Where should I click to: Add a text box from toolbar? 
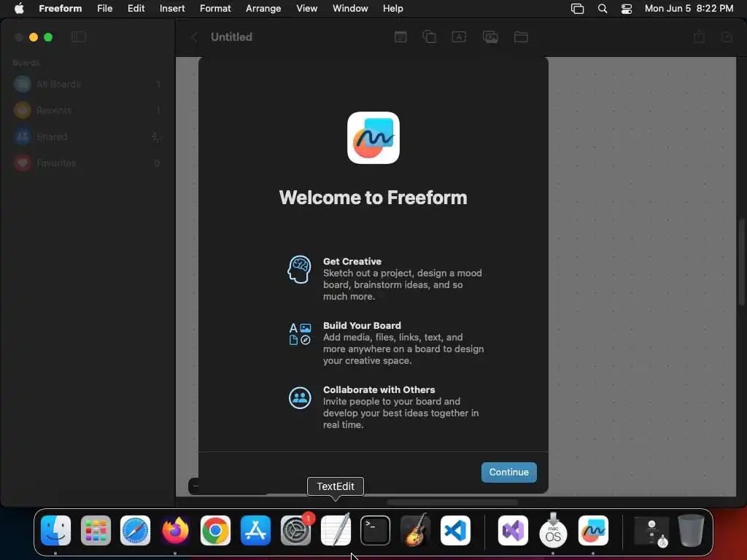click(x=459, y=36)
